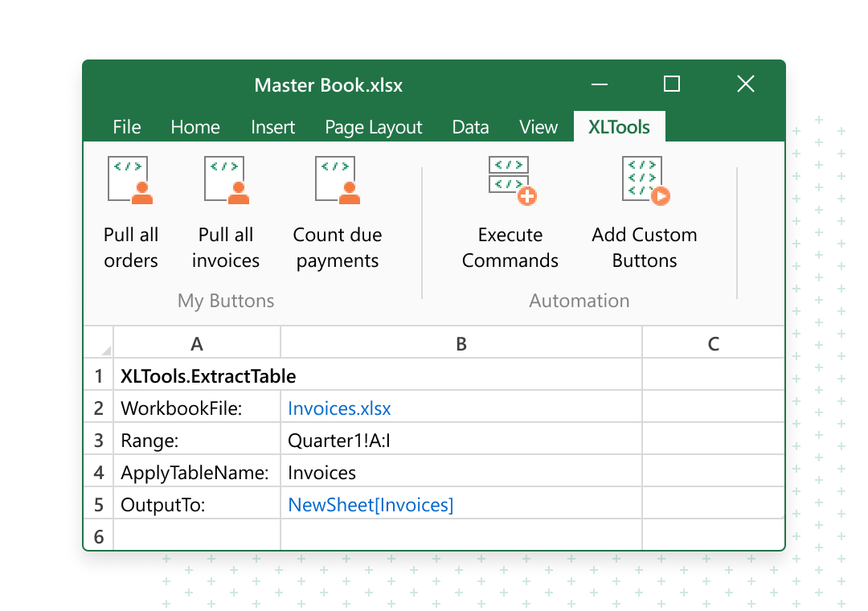Run the Pull all invoices custom button
This screenshot has height=611, width=868.
[x=226, y=180]
